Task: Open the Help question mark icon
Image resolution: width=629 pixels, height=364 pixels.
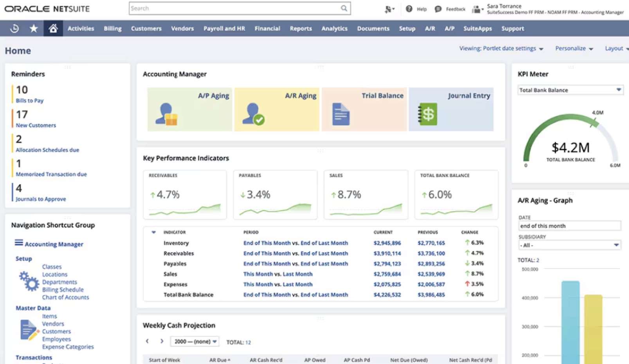Action: (x=409, y=9)
